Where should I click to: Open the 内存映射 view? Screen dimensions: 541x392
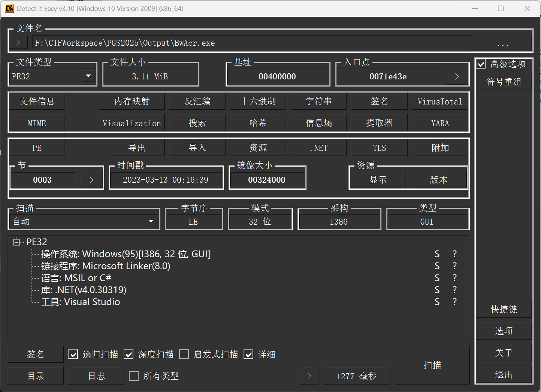click(x=132, y=101)
